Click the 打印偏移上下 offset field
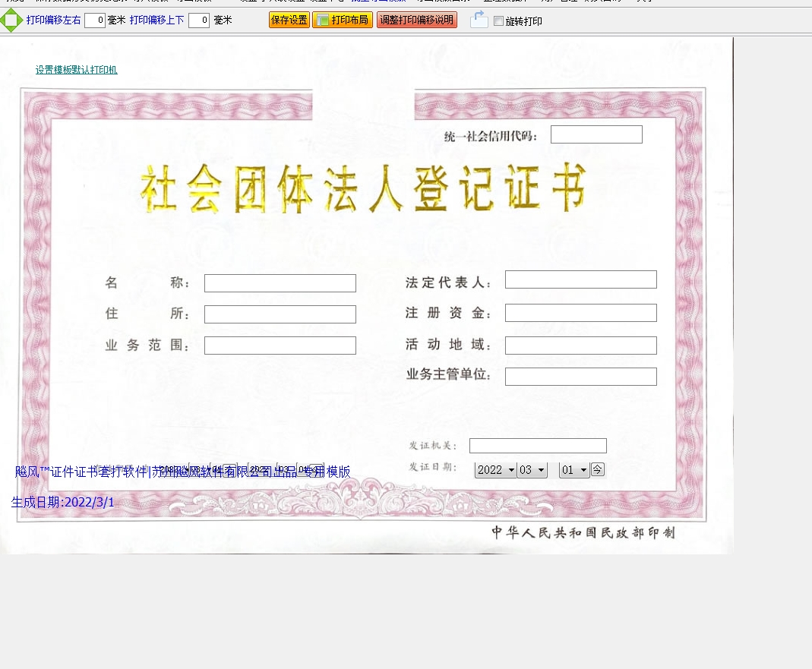This screenshot has width=812, height=669. 199,21
